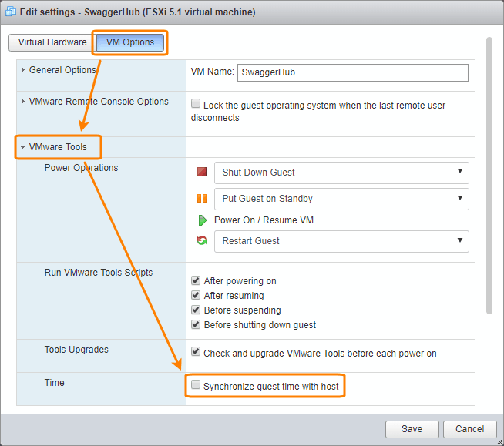
Task: Open the Restart Guest dropdown
Action: [341, 241]
